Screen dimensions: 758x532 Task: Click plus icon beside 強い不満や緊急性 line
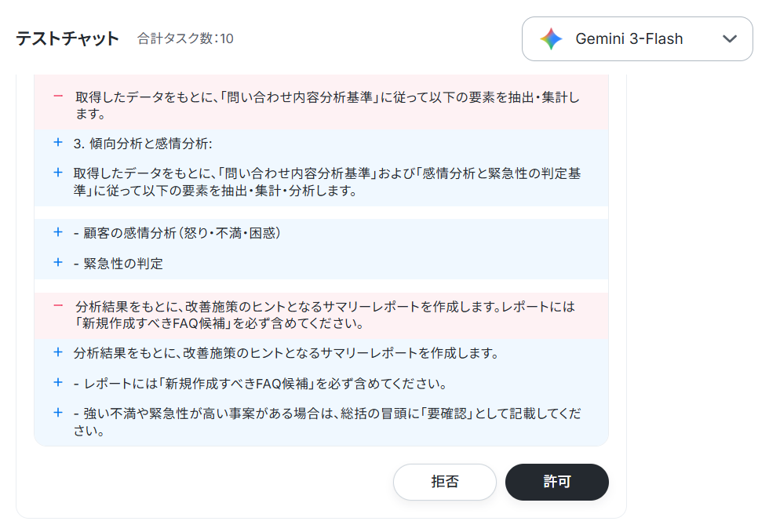tap(58, 413)
